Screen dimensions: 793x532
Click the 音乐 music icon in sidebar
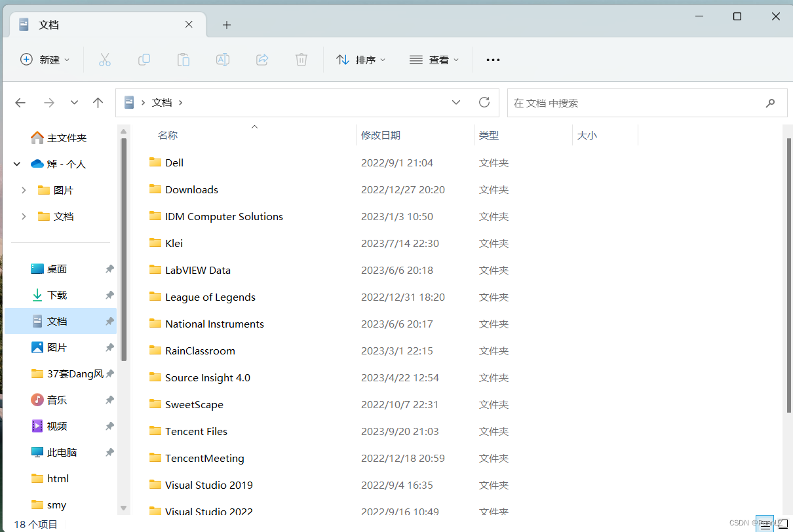37,400
